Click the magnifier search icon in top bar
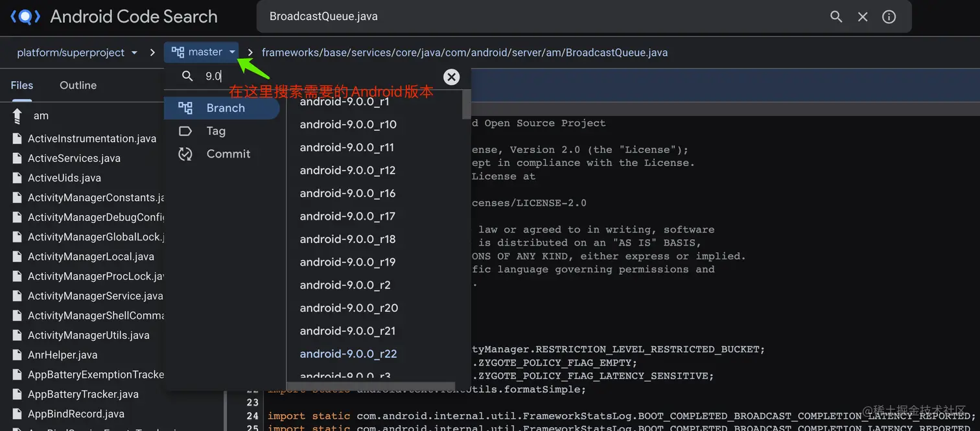The height and width of the screenshot is (431, 980). tap(836, 17)
